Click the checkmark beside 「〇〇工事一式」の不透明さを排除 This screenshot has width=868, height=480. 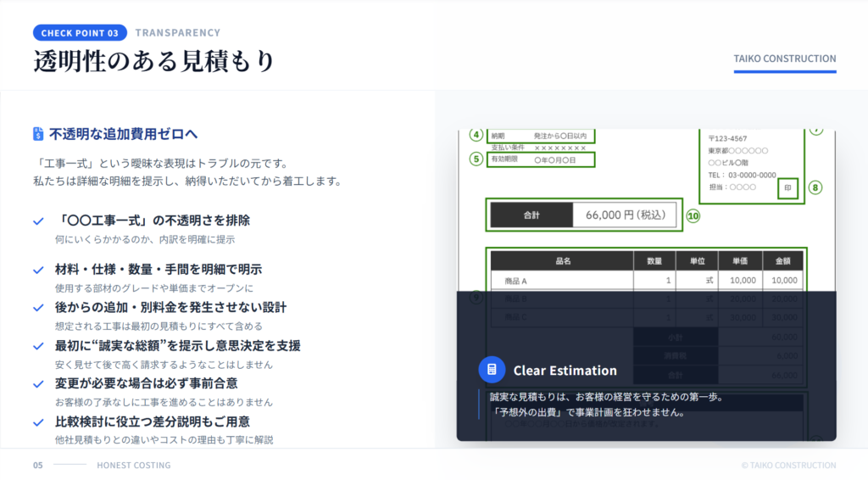tap(38, 220)
